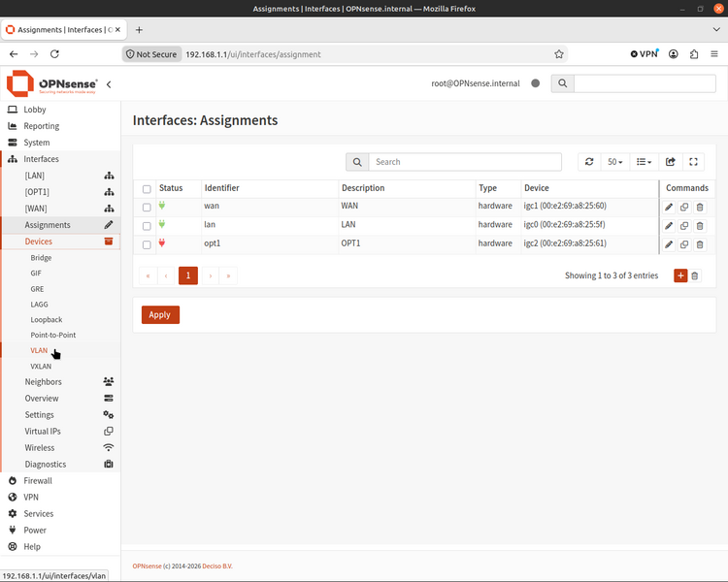Sort by the Identifier column header
The image size is (728, 582).
click(x=222, y=188)
